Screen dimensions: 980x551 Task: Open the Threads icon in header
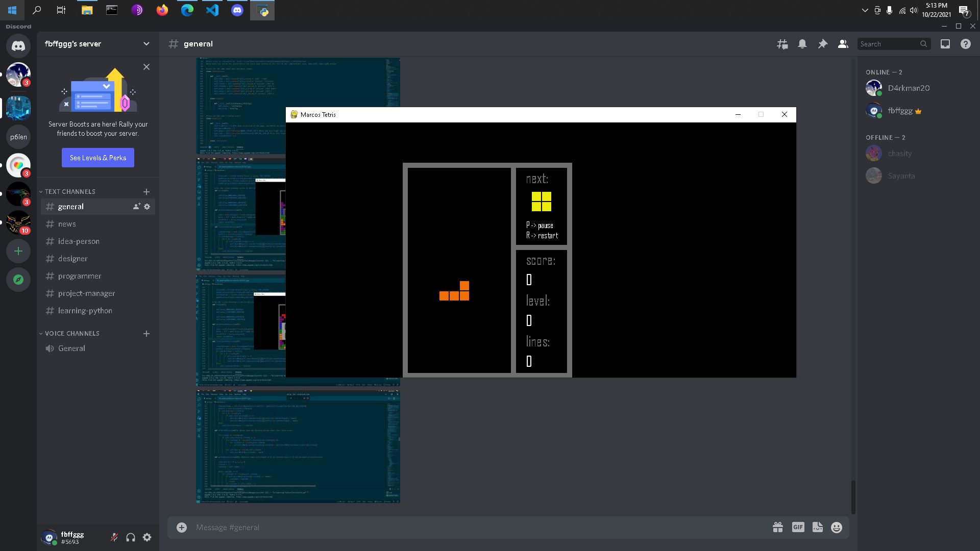pyautogui.click(x=782, y=44)
